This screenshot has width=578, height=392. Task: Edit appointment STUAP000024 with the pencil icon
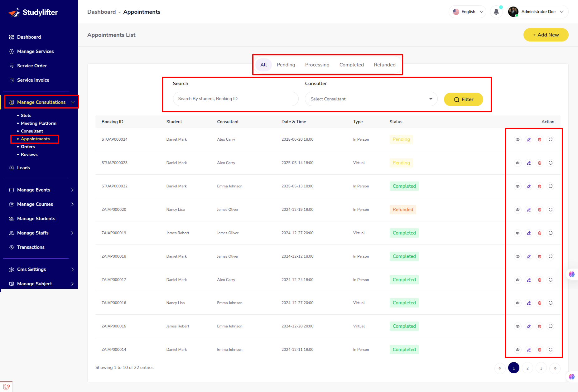[x=529, y=139]
